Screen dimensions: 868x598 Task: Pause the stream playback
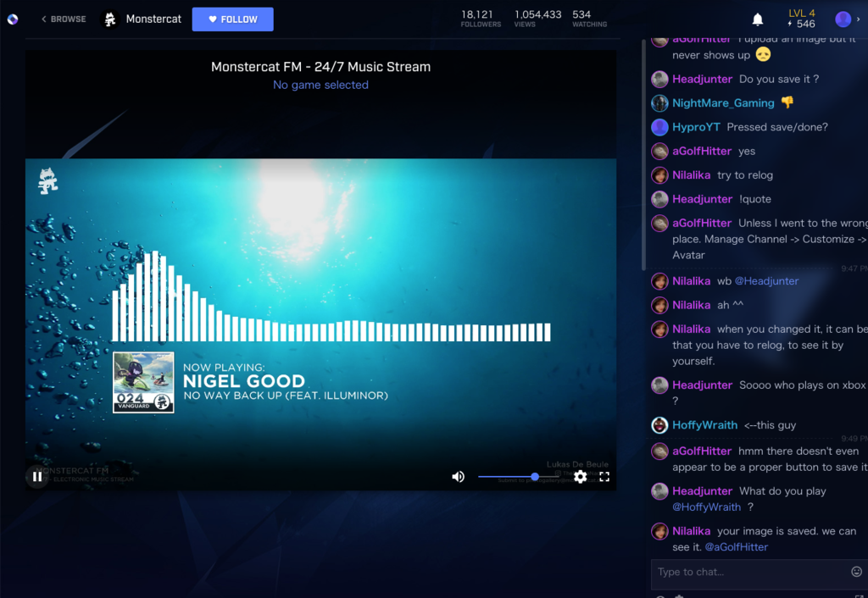[37, 476]
